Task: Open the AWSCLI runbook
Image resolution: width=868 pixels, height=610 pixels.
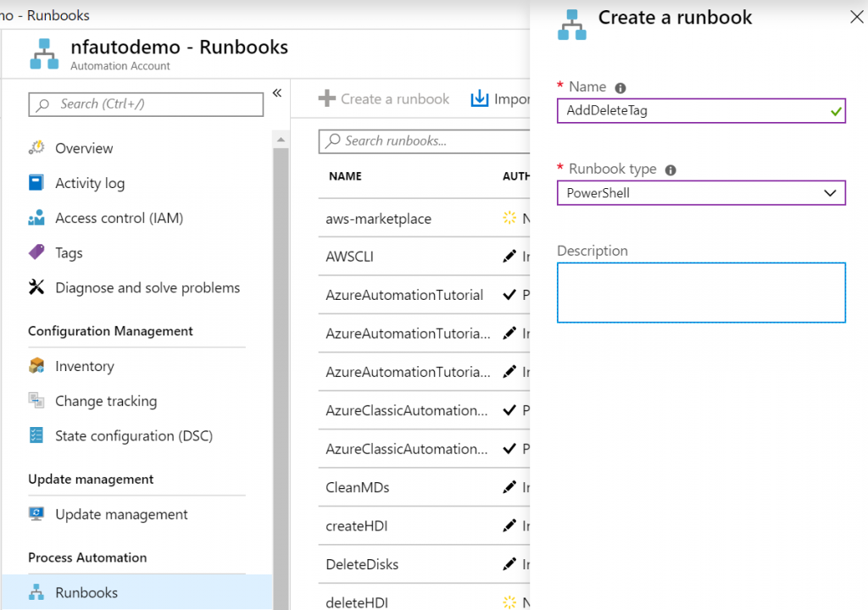Action: pos(350,257)
